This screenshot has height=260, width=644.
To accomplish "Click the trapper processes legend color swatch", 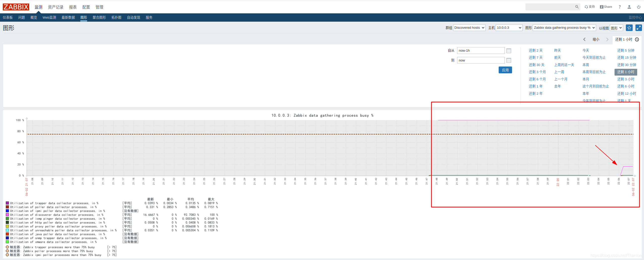I will 7,203.
